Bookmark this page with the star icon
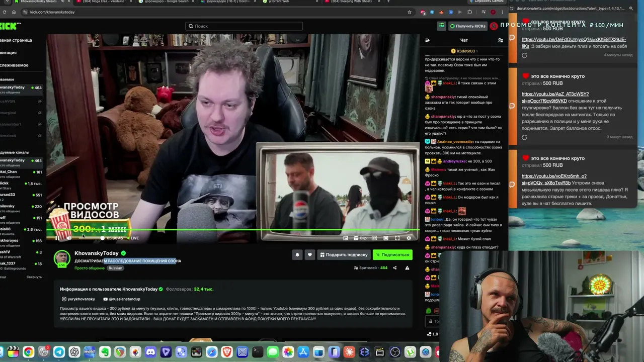644x362 pixels. [410, 12]
